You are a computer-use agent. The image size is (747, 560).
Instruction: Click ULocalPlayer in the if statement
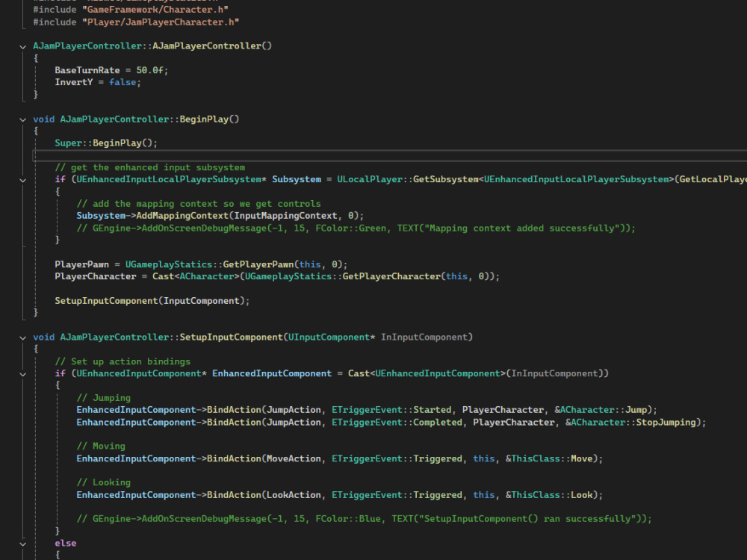coord(370,179)
